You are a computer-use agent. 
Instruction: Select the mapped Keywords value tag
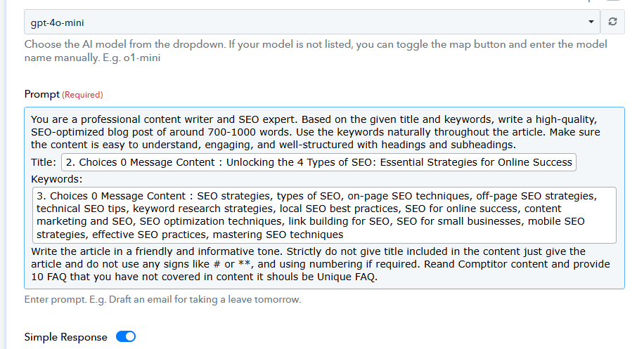pos(325,216)
